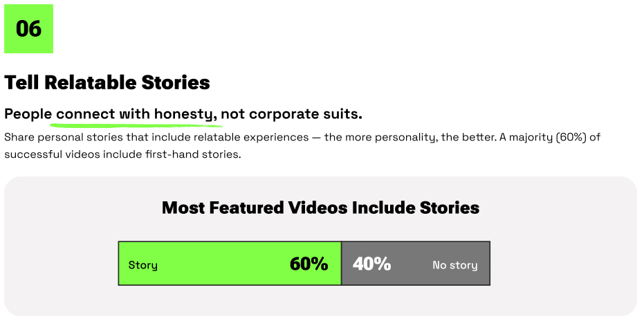Click the 60% value in the chart
This screenshot has height=330, width=644.
(309, 264)
